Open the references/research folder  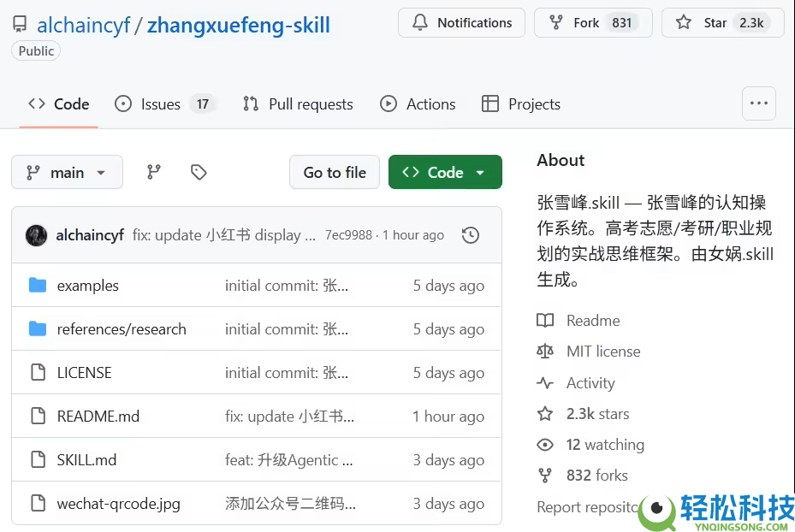[x=122, y=329]
